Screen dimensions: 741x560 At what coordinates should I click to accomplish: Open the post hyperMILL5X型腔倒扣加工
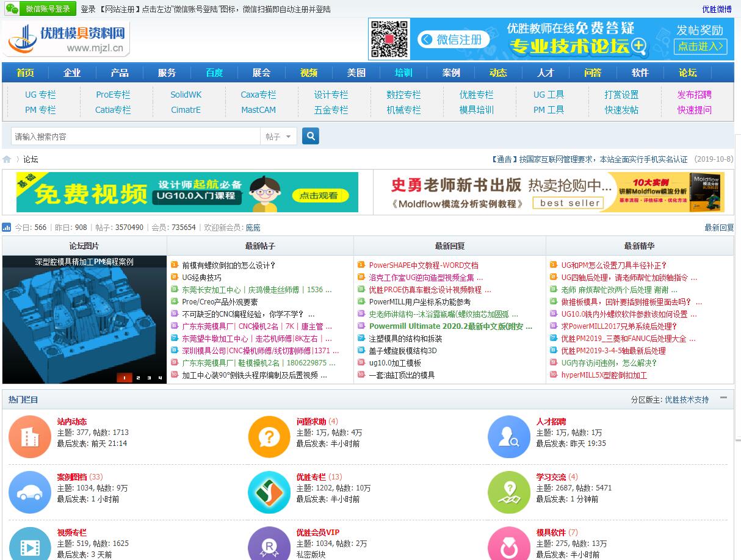pyautogui.click(x=604, y=375)
